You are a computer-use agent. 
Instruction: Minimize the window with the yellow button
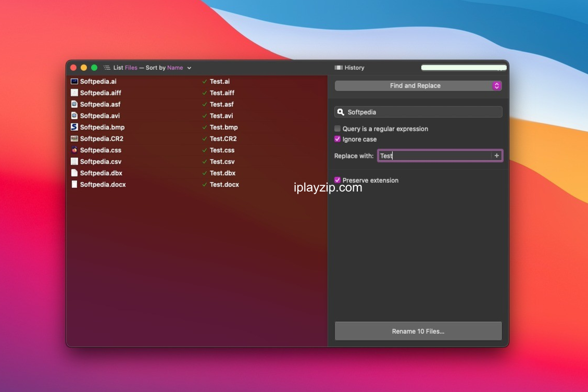[x=84, y=68]
